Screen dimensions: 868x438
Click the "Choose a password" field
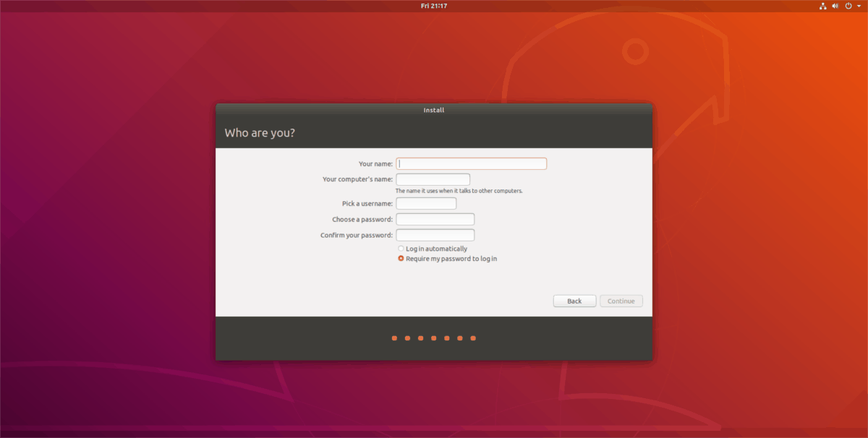pyautogui.click(x=435, y=219)
